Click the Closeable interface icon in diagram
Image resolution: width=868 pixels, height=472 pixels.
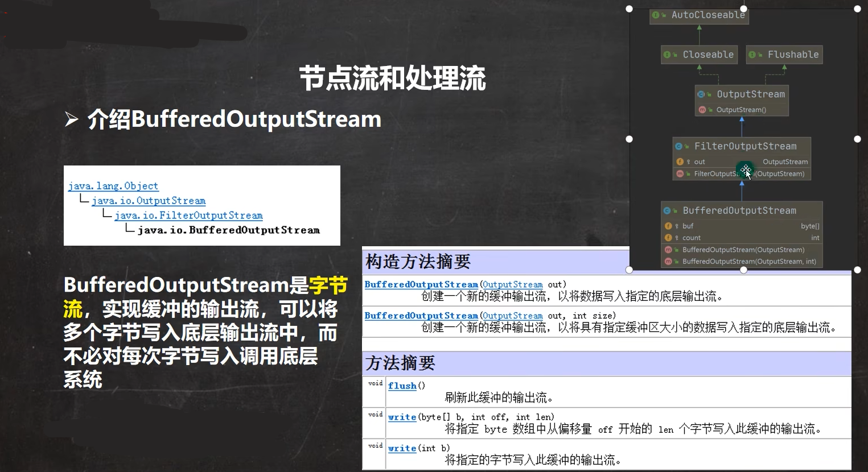pyautogui.click(x=667, y=55)
